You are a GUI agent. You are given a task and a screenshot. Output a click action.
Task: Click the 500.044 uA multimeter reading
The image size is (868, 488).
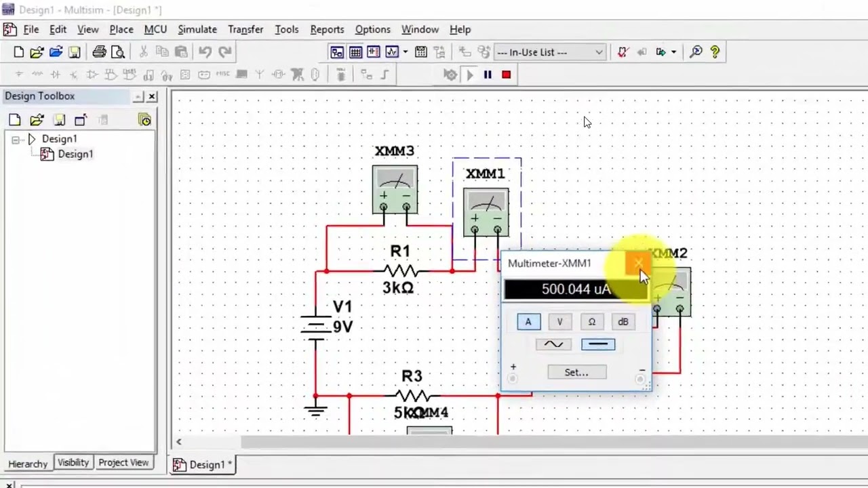(576, 289)
